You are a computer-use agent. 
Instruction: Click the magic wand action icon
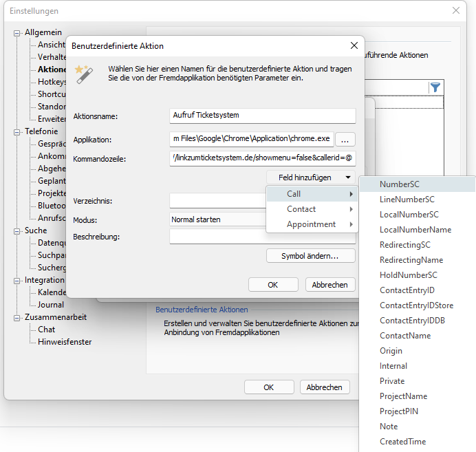point(83,74)
